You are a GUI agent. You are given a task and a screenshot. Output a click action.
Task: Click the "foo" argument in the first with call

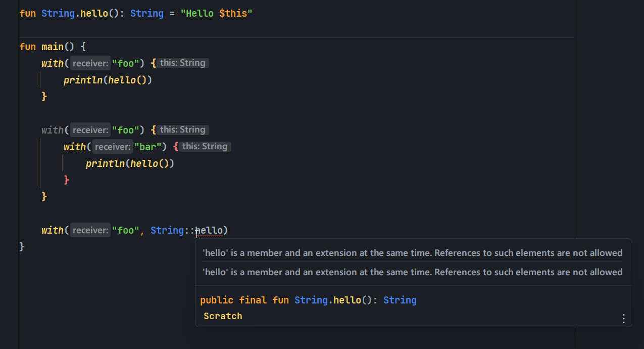[x=126, y=63]
